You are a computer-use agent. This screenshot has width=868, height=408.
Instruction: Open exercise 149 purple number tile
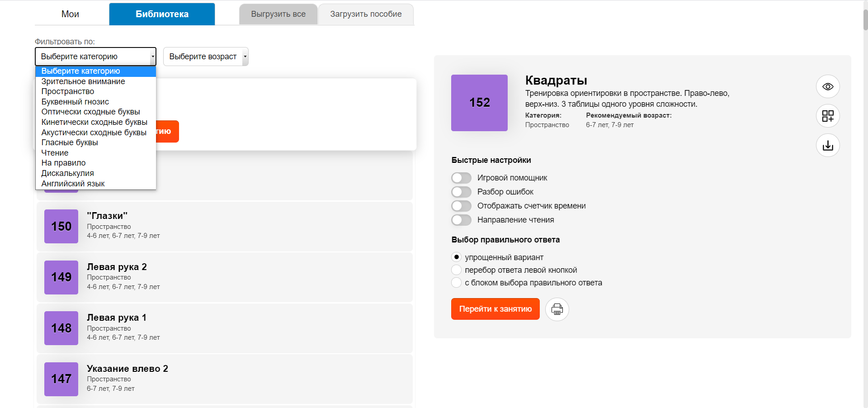click(x=61, y=277)
